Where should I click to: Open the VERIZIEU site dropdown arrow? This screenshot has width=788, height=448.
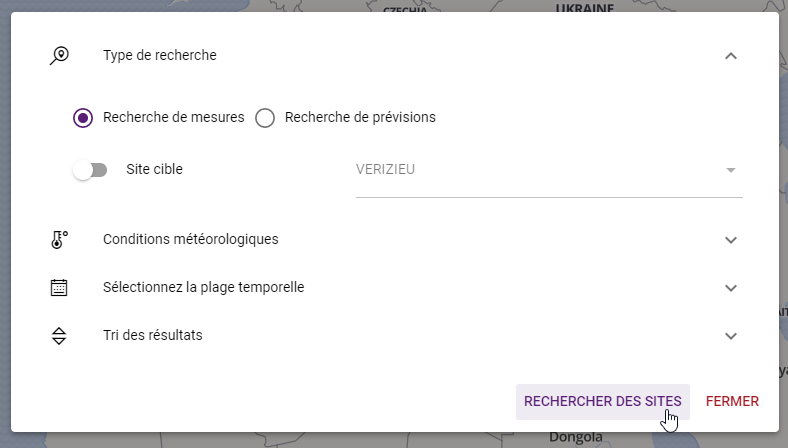click(x=731, y=170)
